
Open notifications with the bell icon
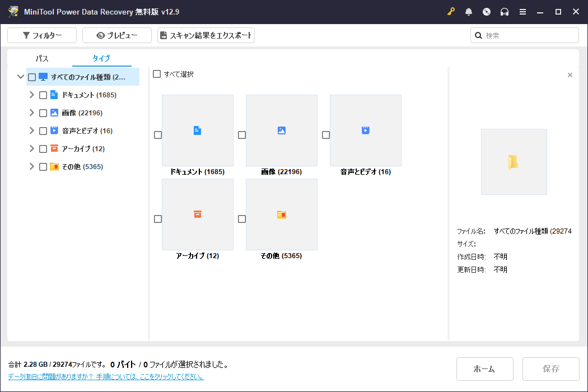[x=469, y=12]
